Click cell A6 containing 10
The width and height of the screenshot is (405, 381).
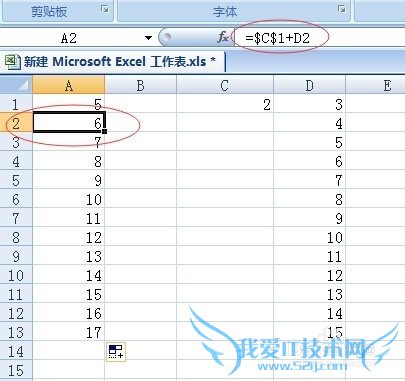pyautogui.click(x=69, y=198)
